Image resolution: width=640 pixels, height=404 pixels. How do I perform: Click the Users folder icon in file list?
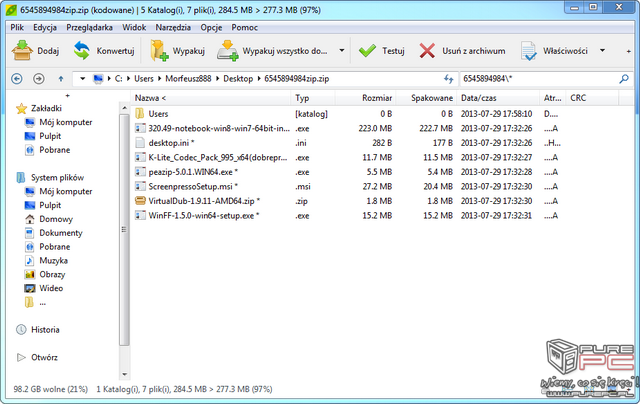tap(140, 113)
